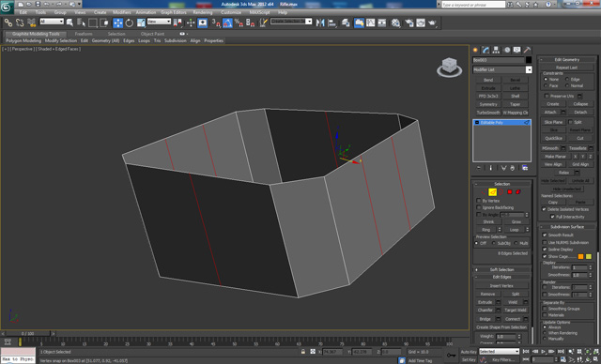The height and width of the screenshot is (364, 601).
Task: Collapse the Edit Edges rollout
Action: (x=502, y=277)
